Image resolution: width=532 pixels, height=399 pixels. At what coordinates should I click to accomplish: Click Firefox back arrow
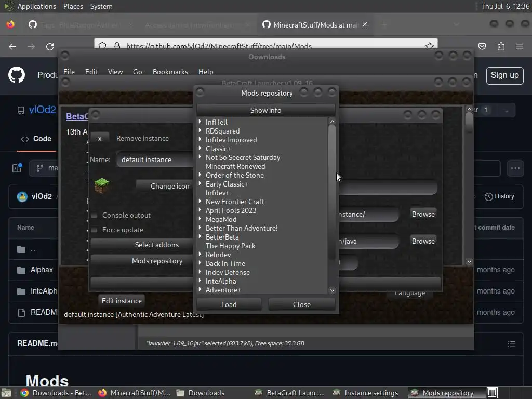pos(12,46)
